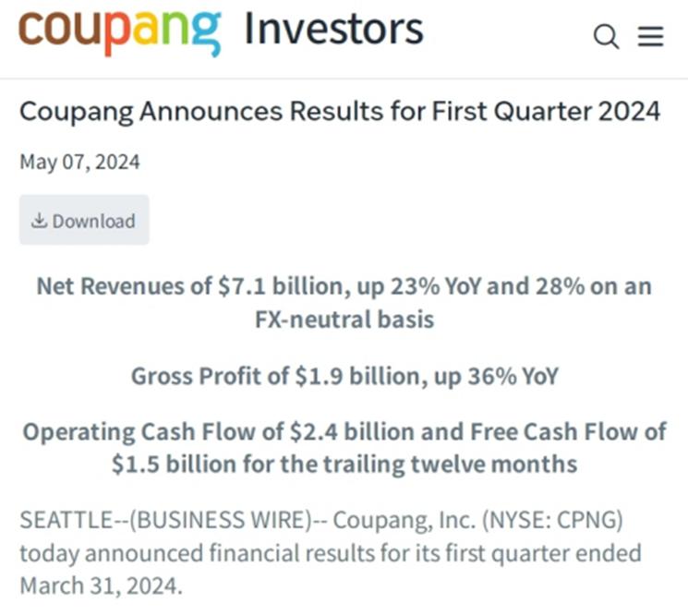Click the Investors header title
This screenshot has width=688, height=616.
333,30
